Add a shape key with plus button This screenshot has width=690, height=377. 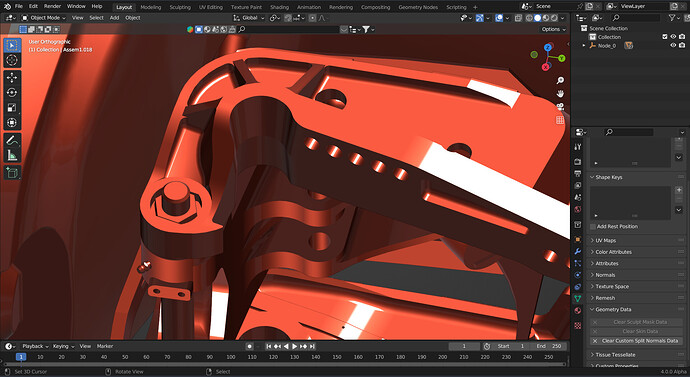point(679,190)
